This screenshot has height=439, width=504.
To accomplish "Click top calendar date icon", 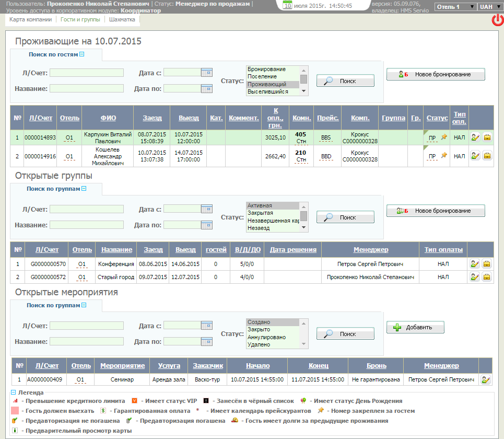I will [x=287, y=5].
